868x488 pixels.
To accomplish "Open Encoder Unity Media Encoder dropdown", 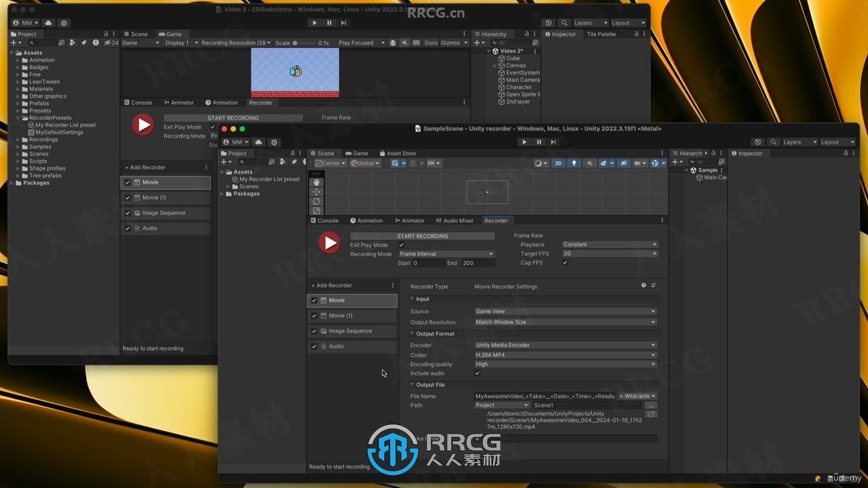I will pos(566,345).
